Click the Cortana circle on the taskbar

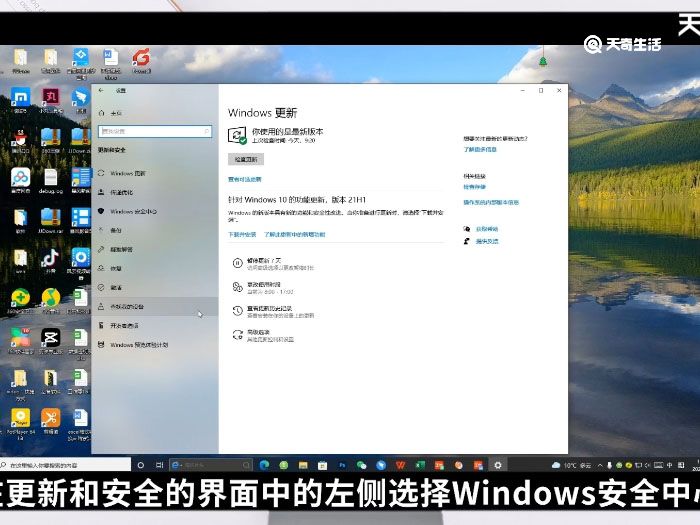(x=141, y=465)
